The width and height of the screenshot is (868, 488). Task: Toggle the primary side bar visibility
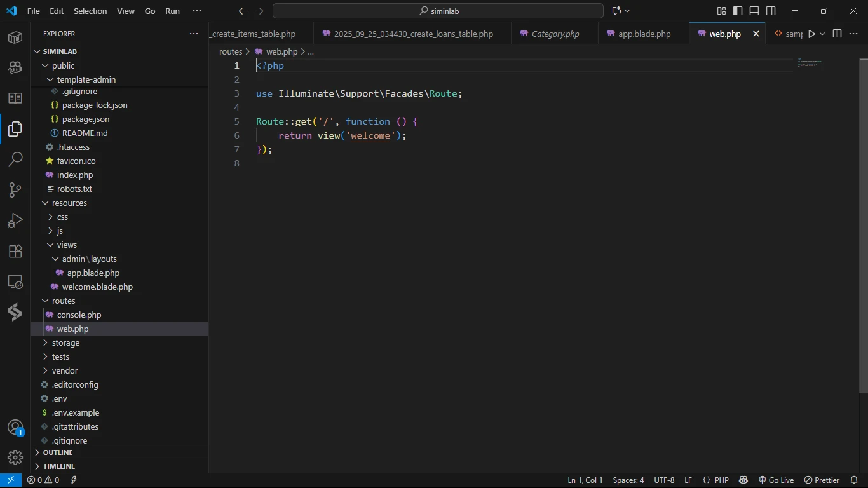tap(738, 11)
